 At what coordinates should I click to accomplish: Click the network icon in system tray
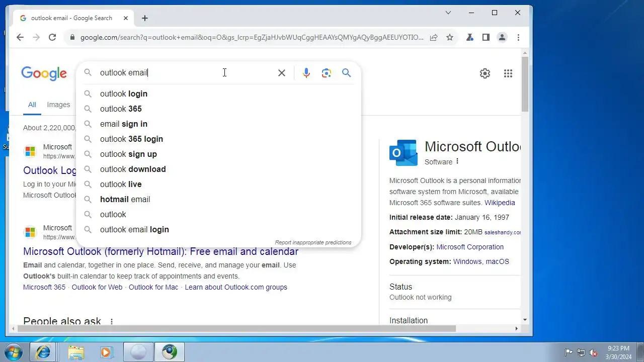click(581, 352)
